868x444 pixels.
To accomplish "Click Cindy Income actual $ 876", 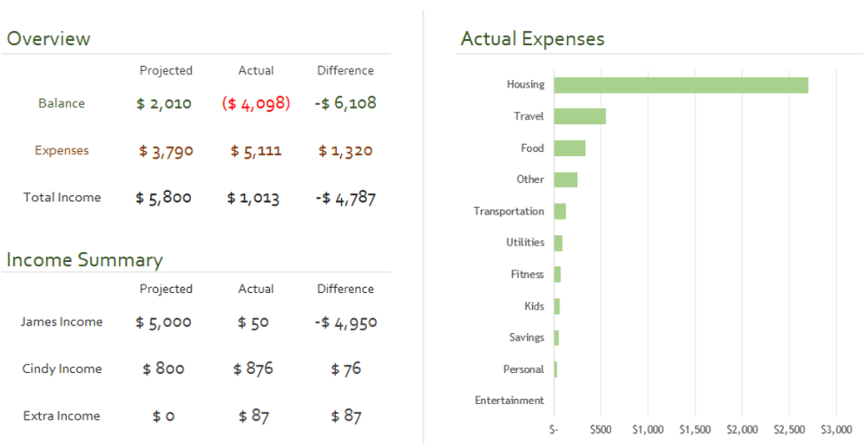I will pos(253,369).
